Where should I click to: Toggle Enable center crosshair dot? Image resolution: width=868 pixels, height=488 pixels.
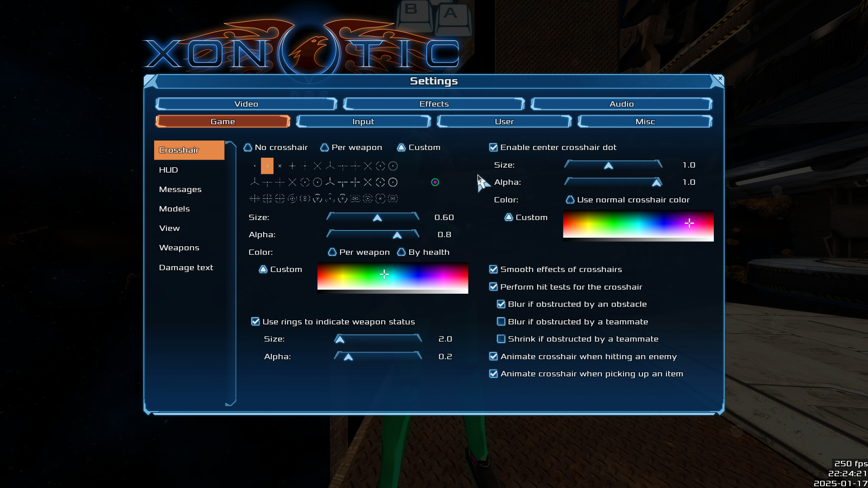click(x=553, y=147)
